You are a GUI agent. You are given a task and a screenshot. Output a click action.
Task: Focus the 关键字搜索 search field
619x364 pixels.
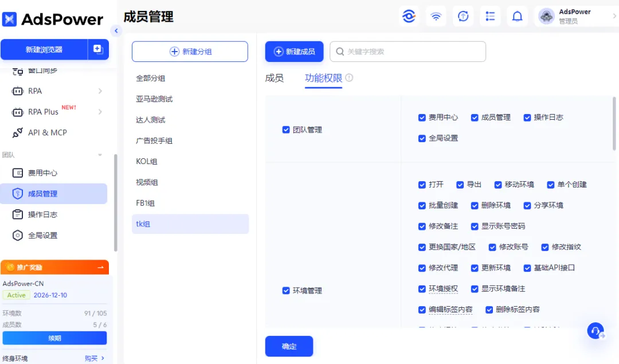click(408, 52)
